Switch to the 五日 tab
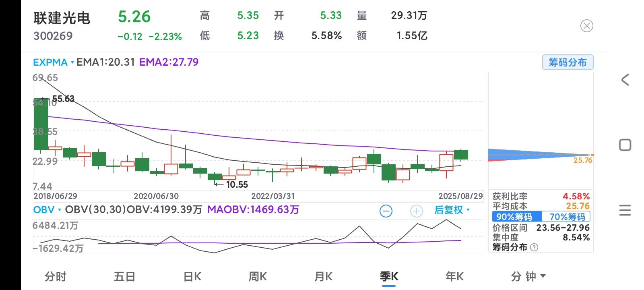 click(x=124, y=276)
